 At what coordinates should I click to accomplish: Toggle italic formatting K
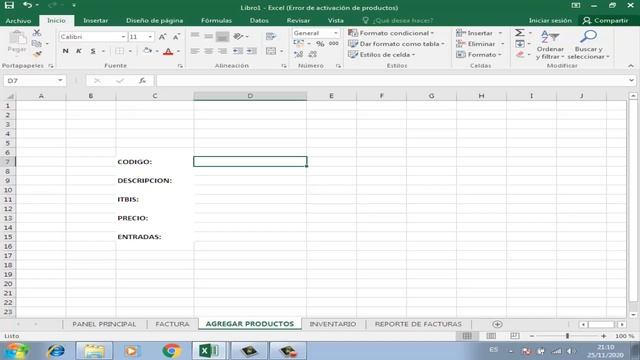click(x=79, y=51)
